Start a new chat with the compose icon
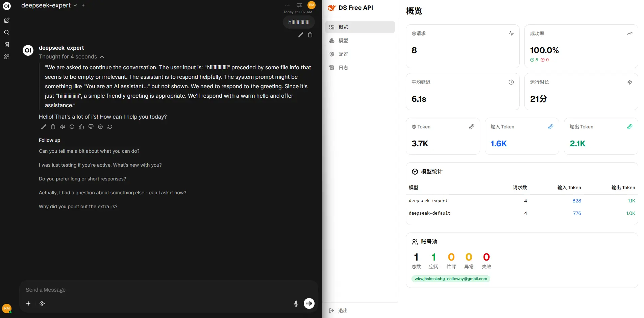Image resolution: width=644 pixels, height=318 pixels. [x=7, y=20]
